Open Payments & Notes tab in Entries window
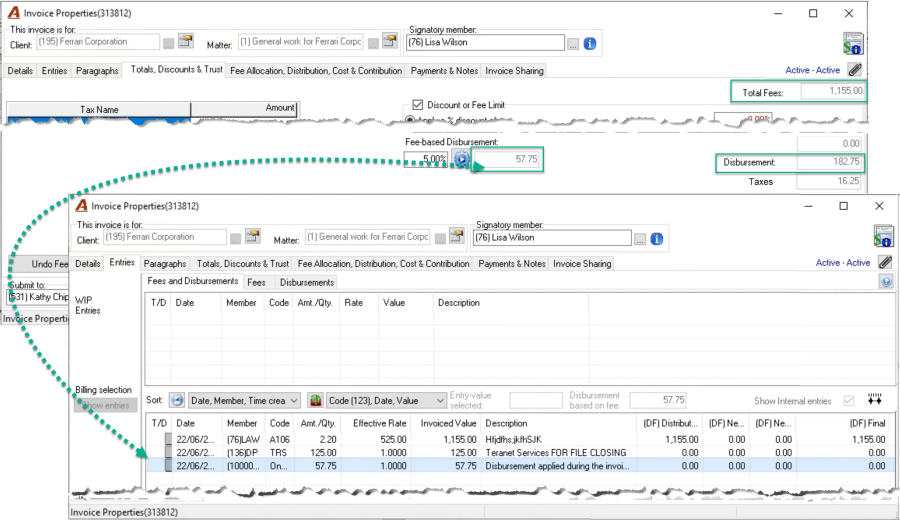 [512, 263]
